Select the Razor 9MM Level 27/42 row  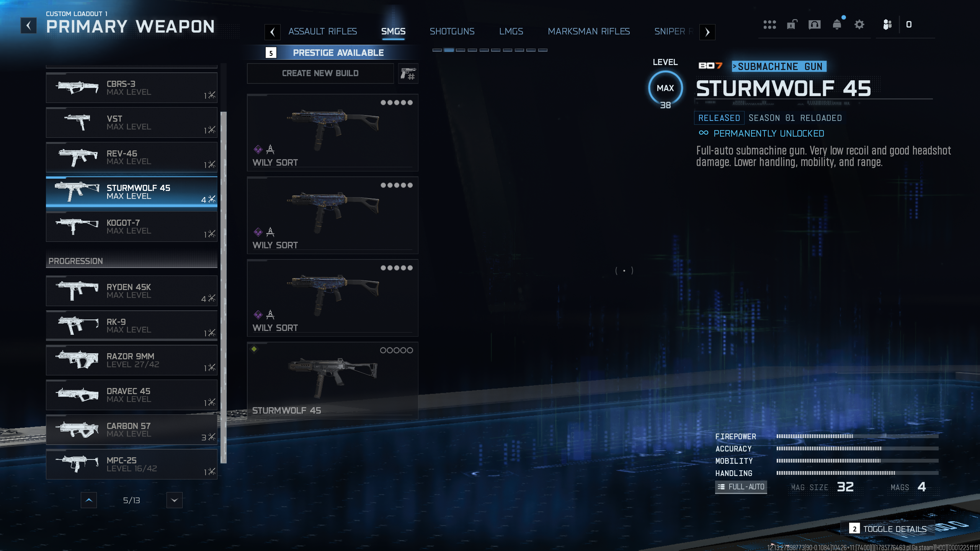132,360
